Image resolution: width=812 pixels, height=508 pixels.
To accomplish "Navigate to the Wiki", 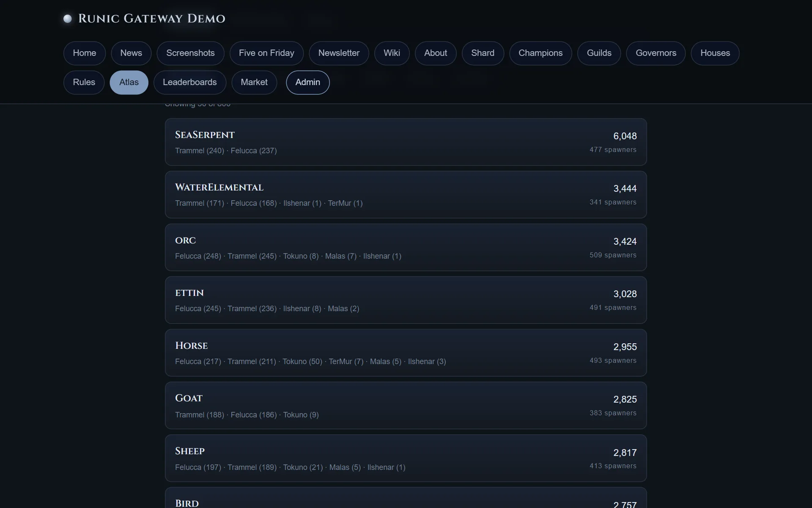I will click(x=392, y=53).
